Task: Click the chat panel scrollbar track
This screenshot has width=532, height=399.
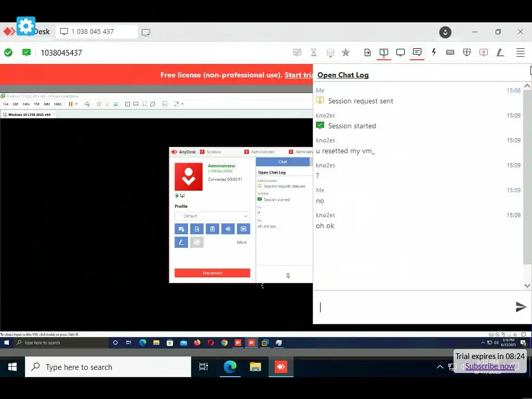Action: 527,177
